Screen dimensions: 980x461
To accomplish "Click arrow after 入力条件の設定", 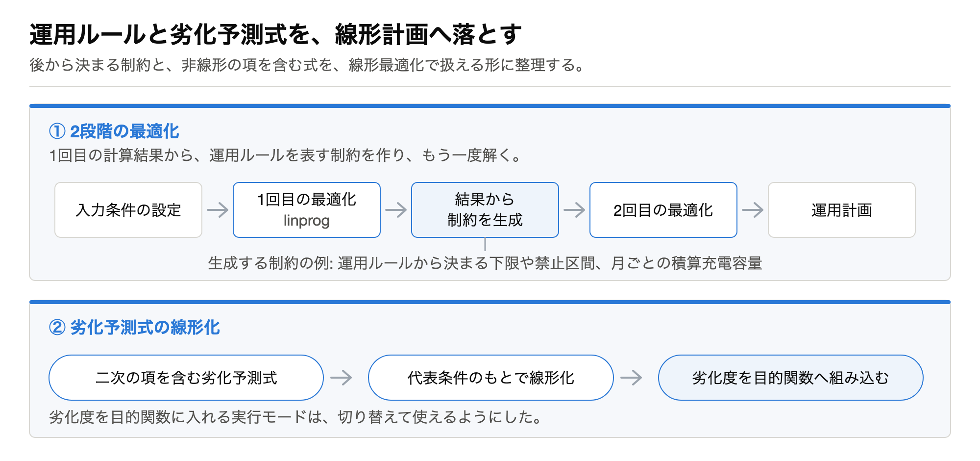I will (x=218, y=210).
